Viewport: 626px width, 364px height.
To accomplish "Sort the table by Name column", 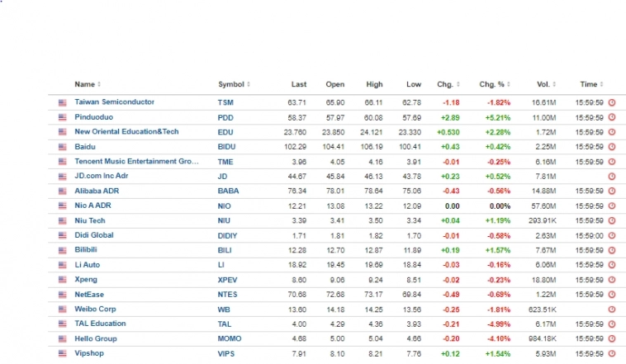I will click(x=87, y=84).
